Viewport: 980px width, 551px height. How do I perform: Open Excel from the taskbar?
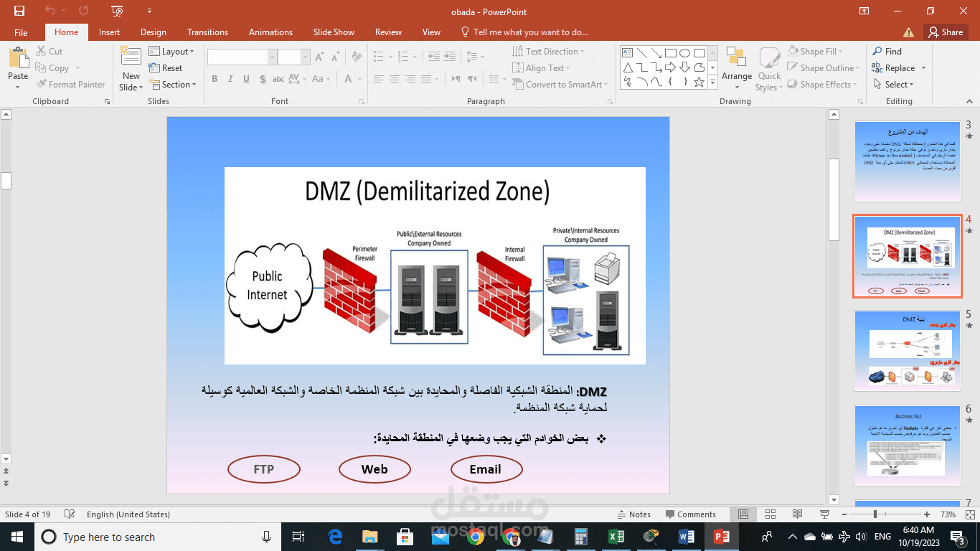tap(616, 537)
